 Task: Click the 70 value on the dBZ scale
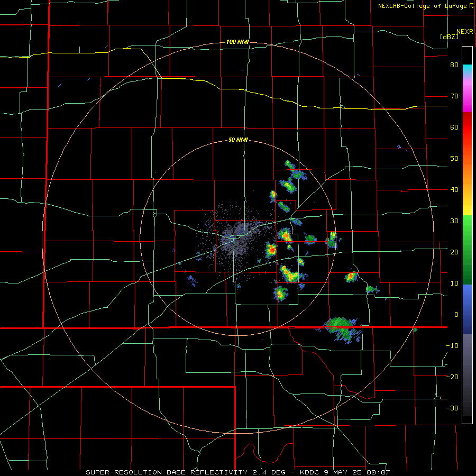(454, 96)
